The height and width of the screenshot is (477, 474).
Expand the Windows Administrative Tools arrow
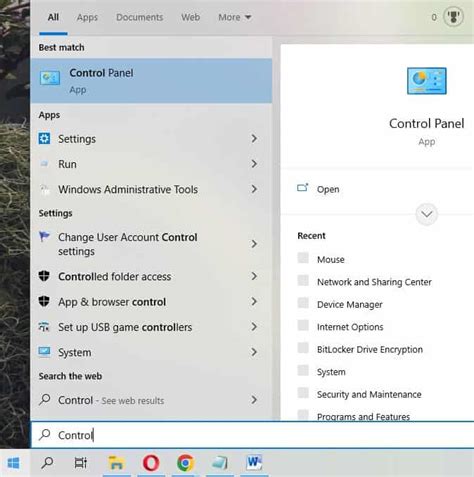tap(254, 189)
